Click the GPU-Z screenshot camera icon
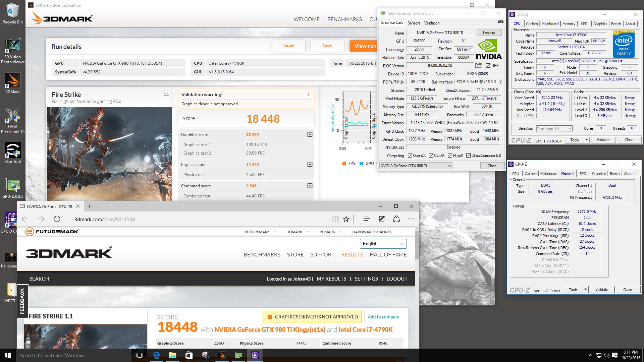The image size is (644, 362). 500,22
